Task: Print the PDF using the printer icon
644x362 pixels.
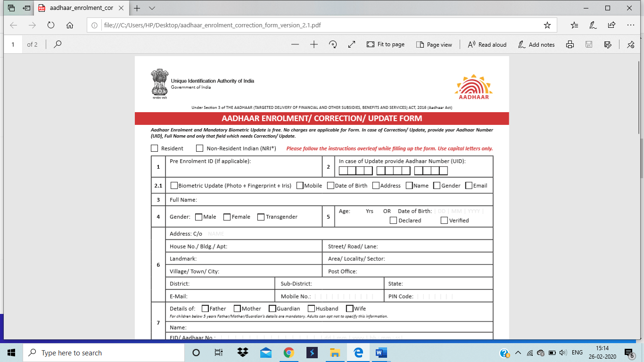Action: 570,44
